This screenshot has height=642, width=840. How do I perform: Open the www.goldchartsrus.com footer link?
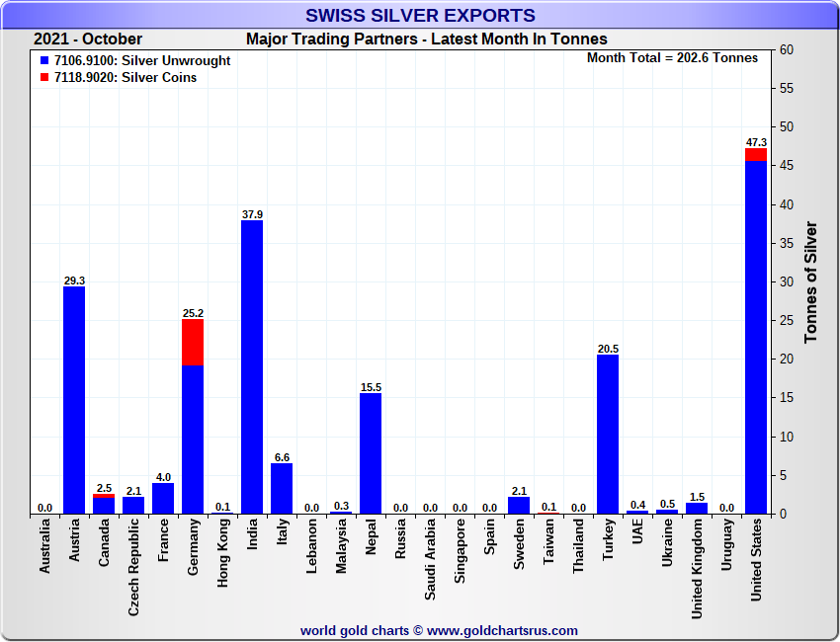(x=502, y=630)
